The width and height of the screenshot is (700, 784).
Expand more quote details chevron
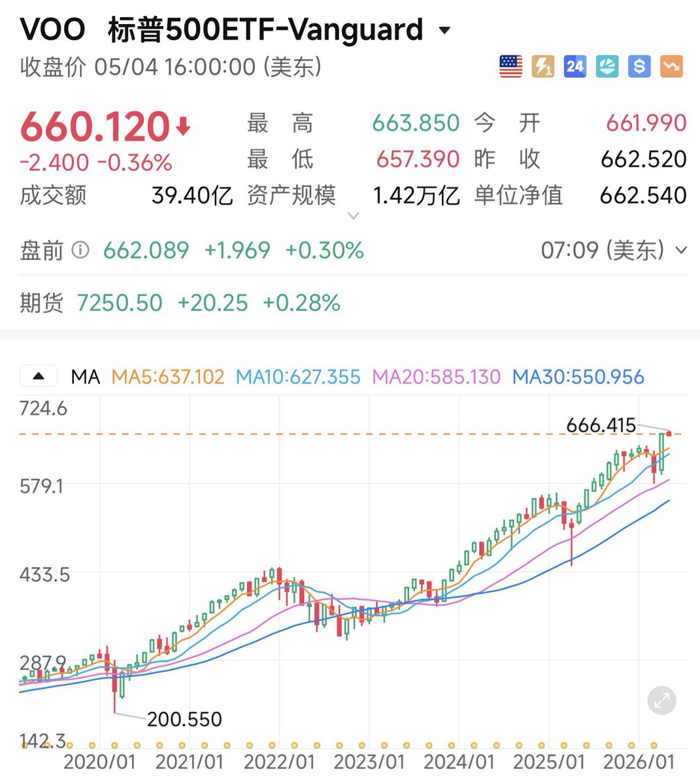point(354,216)
